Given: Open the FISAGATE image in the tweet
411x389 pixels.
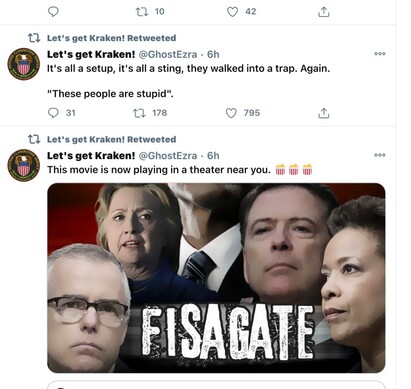Looking at the screenshot, I should click(216, 278).
